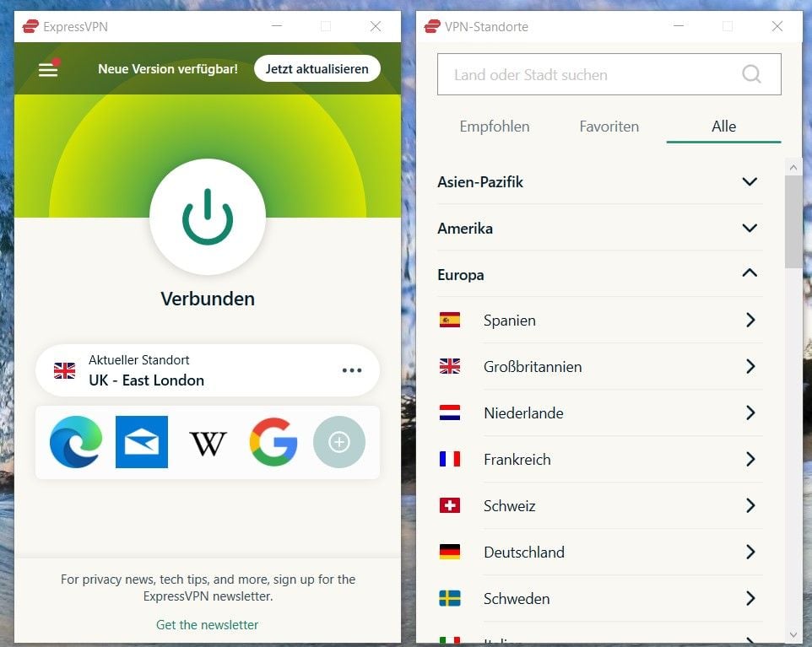Screen dimensions: 812x647
Task: Click the Sweden flag icon
Action: click(450, 598)
